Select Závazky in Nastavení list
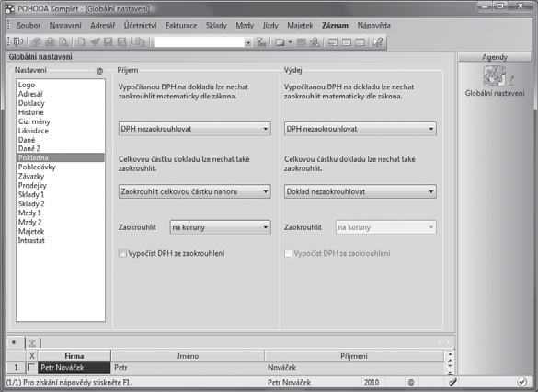This screenshot has width=538, height=392. coord(31,176)
